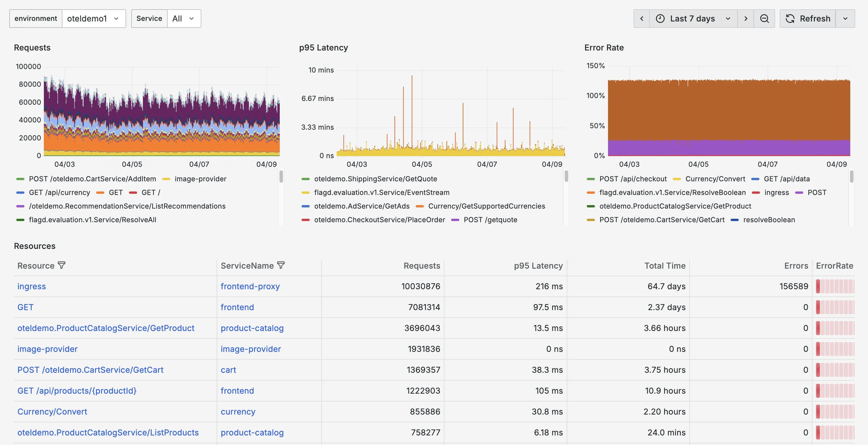
Task: Click the right arrow to shift time forward
Action: pos(746,19)
